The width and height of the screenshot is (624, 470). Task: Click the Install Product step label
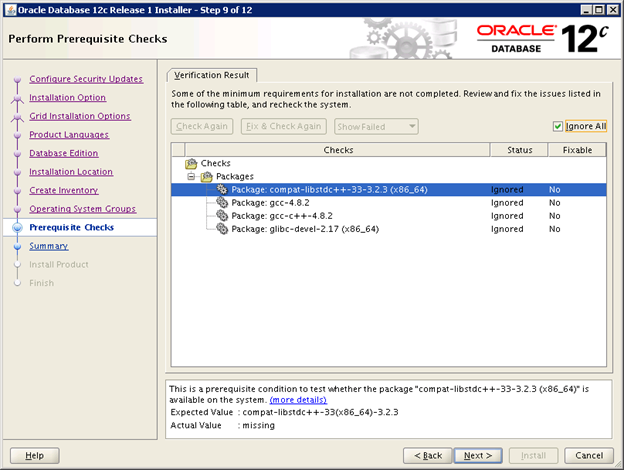pyautogui.click(x=59, y=265)
